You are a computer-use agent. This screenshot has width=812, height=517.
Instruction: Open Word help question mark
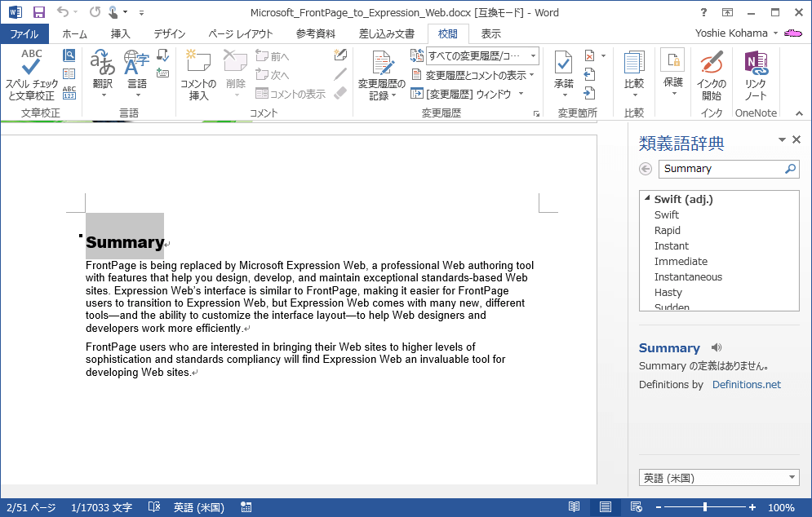tap(703, 12)
